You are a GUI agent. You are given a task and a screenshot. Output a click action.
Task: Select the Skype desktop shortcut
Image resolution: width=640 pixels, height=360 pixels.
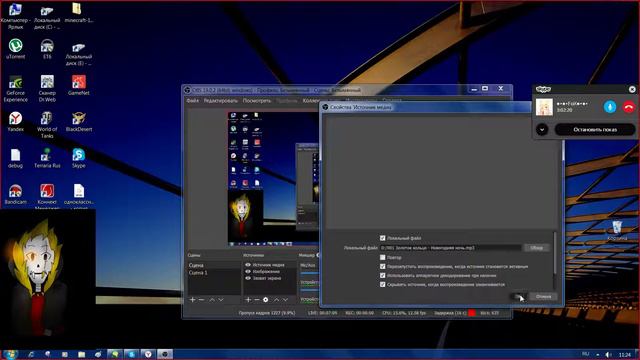point(79,158)
